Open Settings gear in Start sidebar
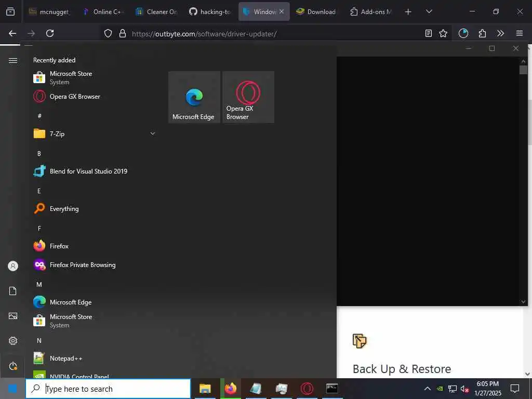Image resolution: width=532 pixels, height=399 pixels. pos(13,341)
